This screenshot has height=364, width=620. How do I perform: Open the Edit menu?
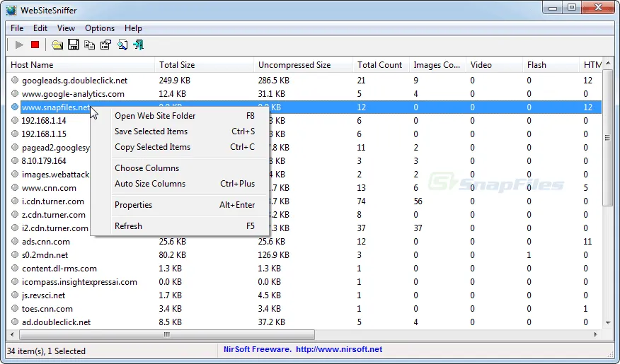[40, 28]
